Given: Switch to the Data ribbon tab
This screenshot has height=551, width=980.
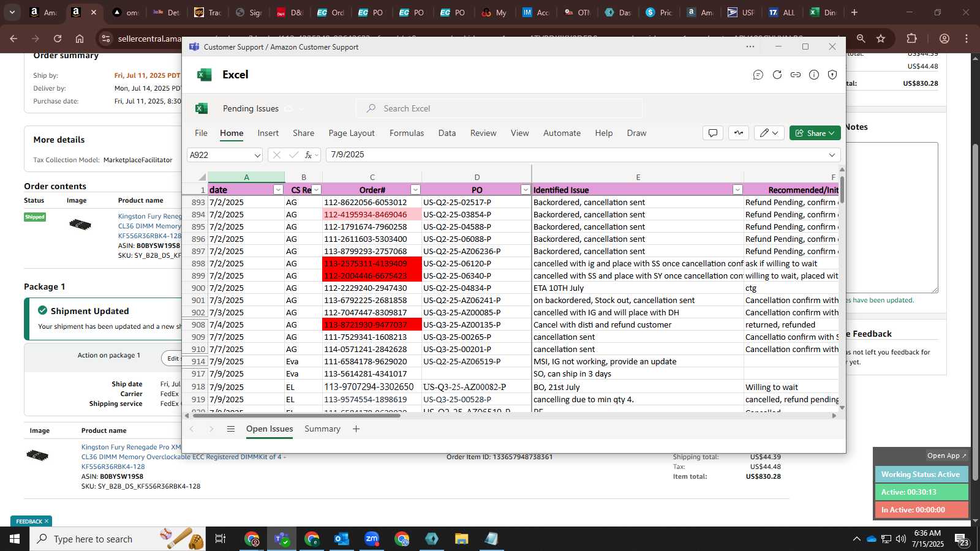Looking at the screenshot, I should pos(447,133).
